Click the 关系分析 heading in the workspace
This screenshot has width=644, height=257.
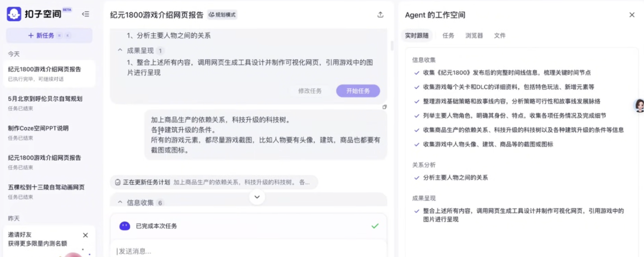pyautogui.click(x=424, y=165)
